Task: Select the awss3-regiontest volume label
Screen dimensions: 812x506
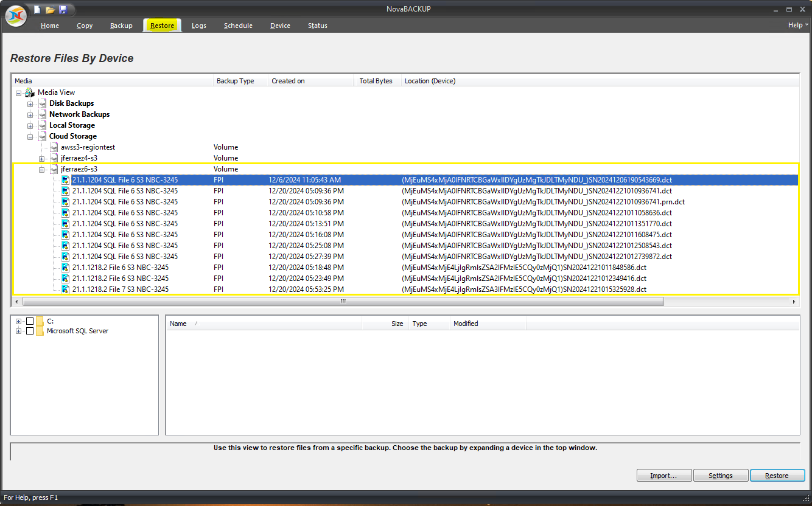Action: pyautogui.click(x=88, y=147)
